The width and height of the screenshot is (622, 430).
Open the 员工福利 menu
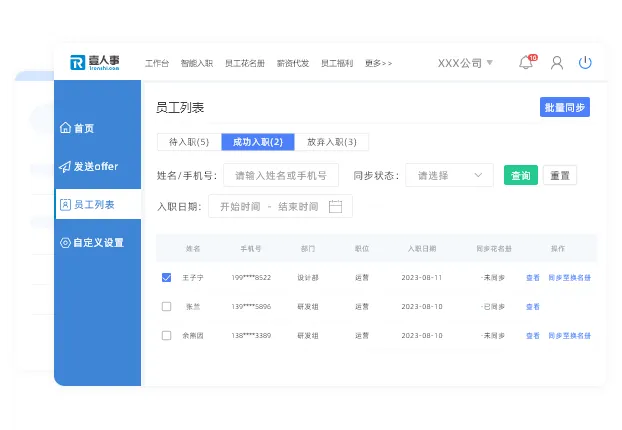pos(337,63)
